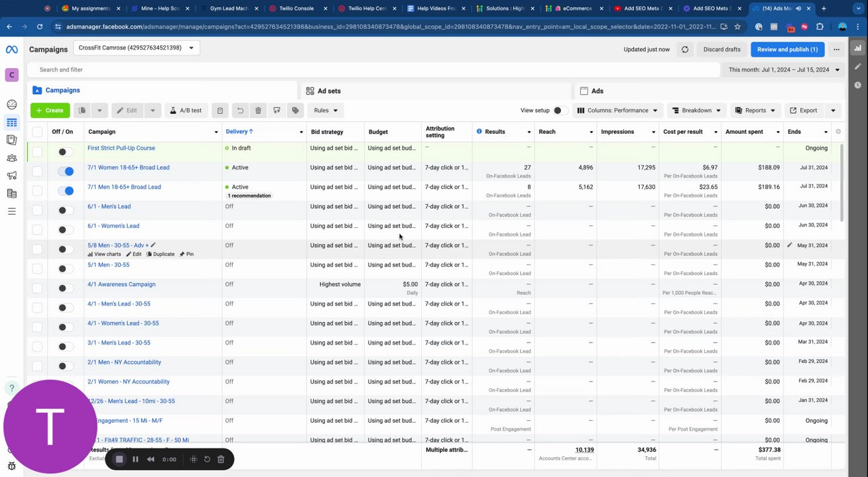Click the A/B test flask button
The image size is (868, 477).
click(186, 111)
